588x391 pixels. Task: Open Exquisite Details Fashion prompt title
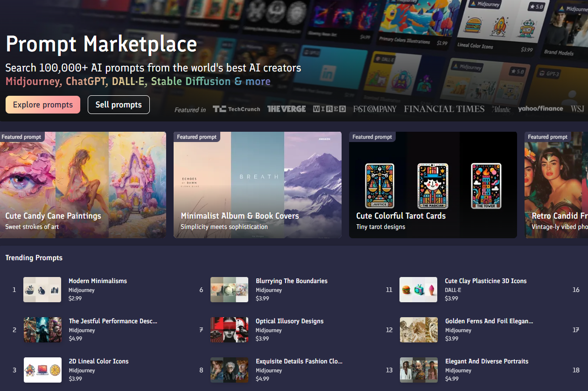click(299, 361)
